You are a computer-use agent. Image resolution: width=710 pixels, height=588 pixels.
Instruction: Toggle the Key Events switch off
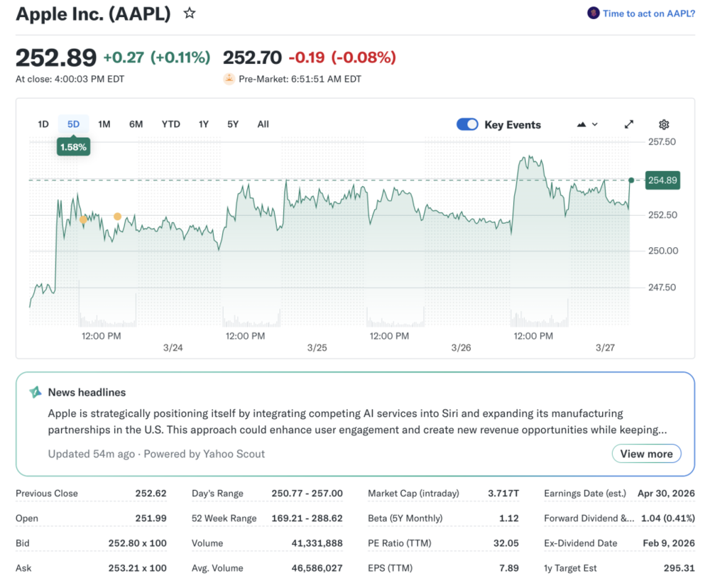click(467, 124)
